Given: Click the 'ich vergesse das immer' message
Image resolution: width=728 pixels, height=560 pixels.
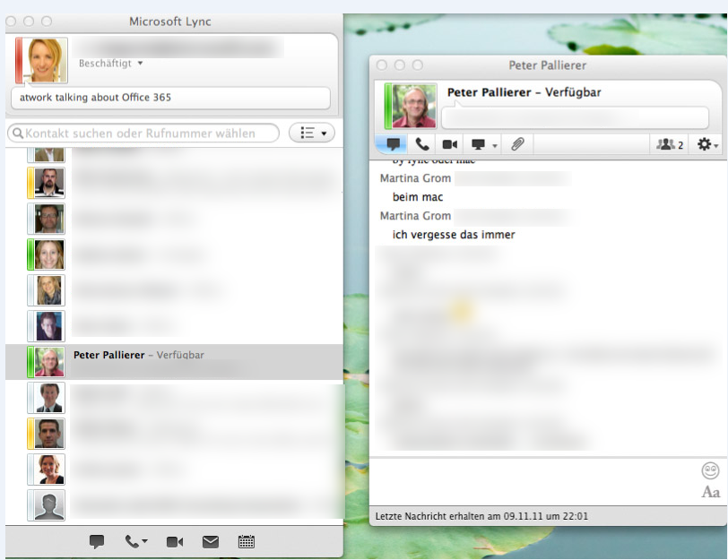Looking at the screenshot, I should (x=454, y=235).
